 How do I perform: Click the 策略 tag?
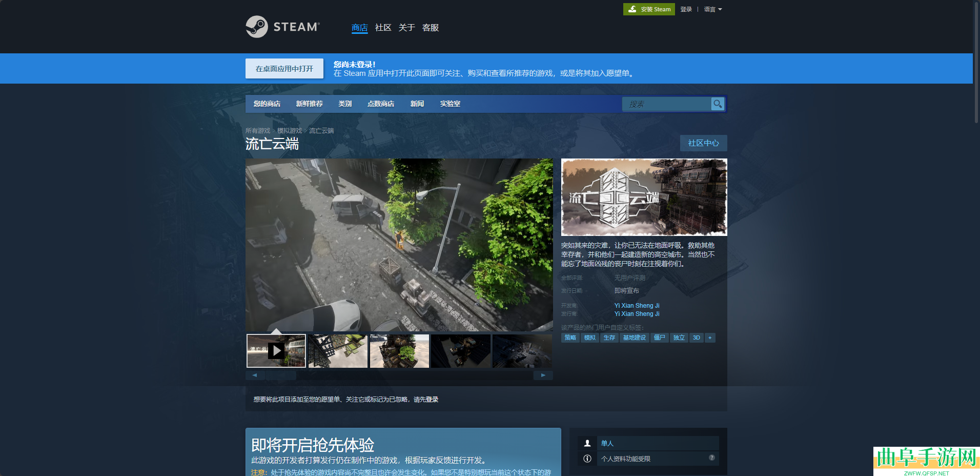[570, 338]
